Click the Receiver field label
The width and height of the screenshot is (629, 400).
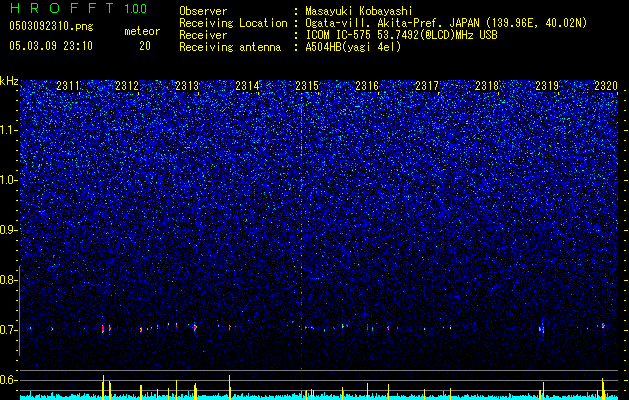(x=203, y=35)
